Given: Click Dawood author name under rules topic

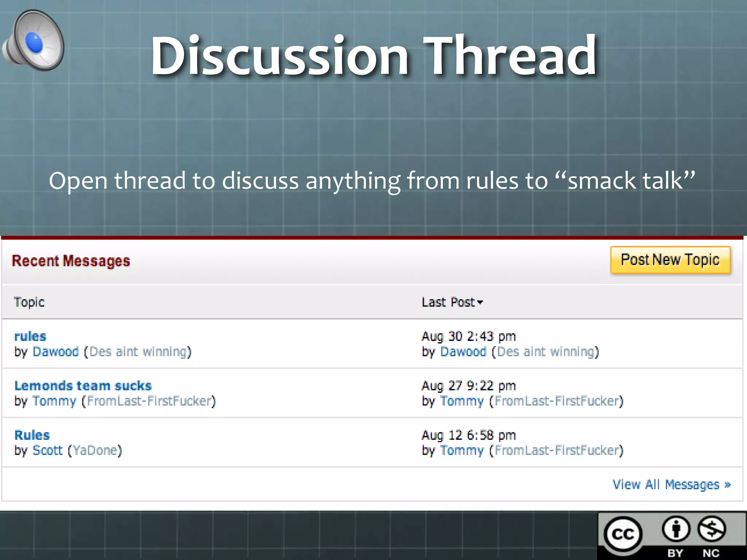Looking at the screenshot, I should point(55,352).
